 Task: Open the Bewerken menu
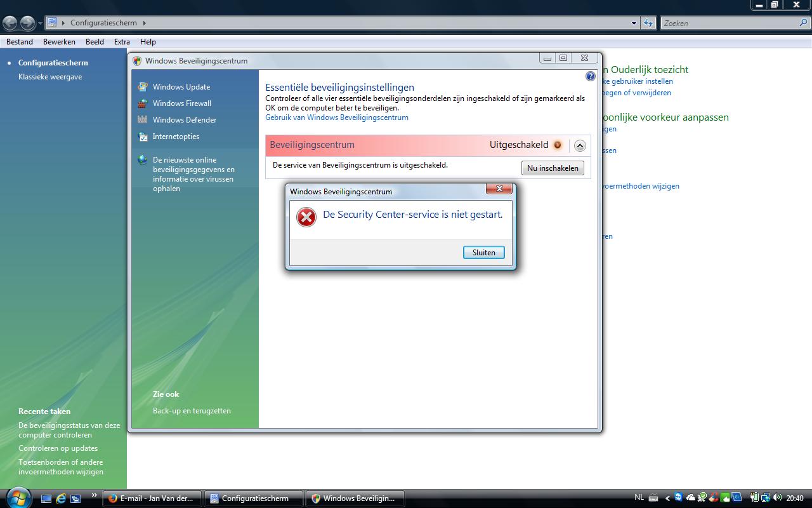pyautogui.click(x=59, y=42)
